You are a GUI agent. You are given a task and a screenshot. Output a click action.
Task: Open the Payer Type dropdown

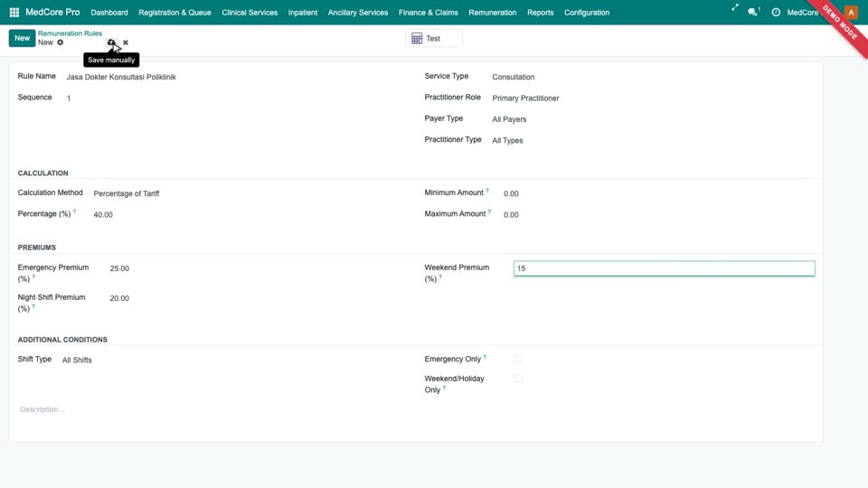(653, 119)
